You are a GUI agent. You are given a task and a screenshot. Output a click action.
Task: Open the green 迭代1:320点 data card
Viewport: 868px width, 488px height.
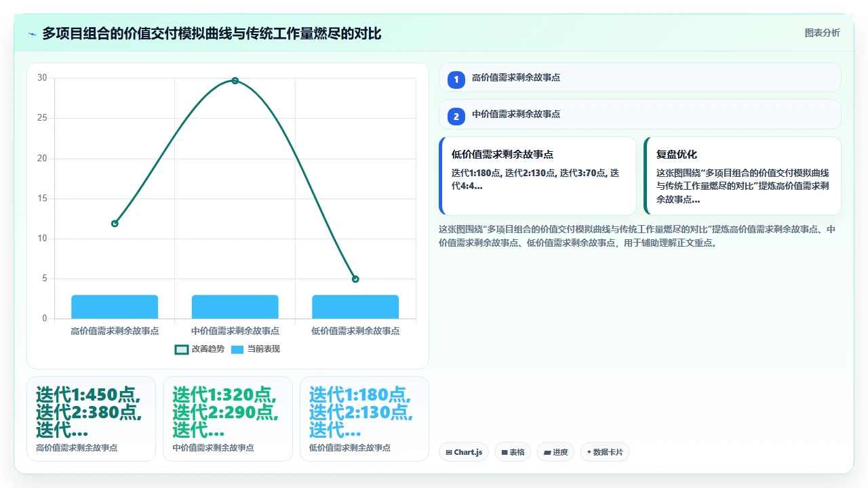point(228,419)
